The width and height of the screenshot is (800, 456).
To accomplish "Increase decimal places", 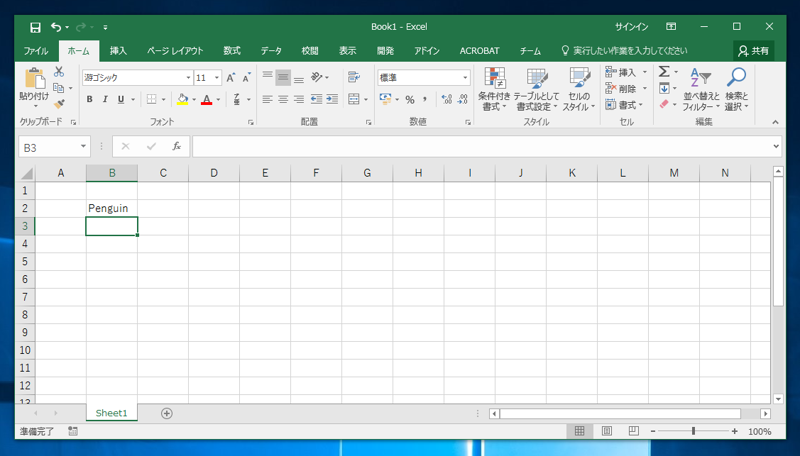I will (447, 99).
